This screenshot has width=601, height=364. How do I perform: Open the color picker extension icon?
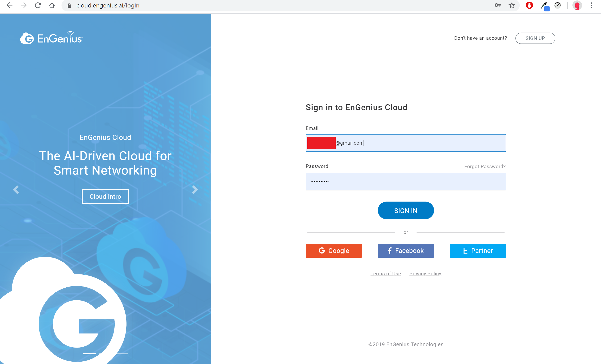coord(545,6)
